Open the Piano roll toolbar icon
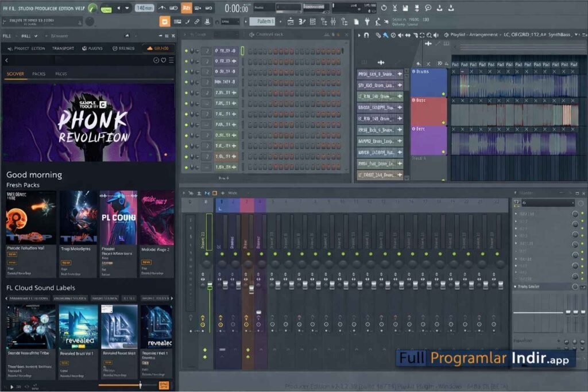 [x=300, y=21]
